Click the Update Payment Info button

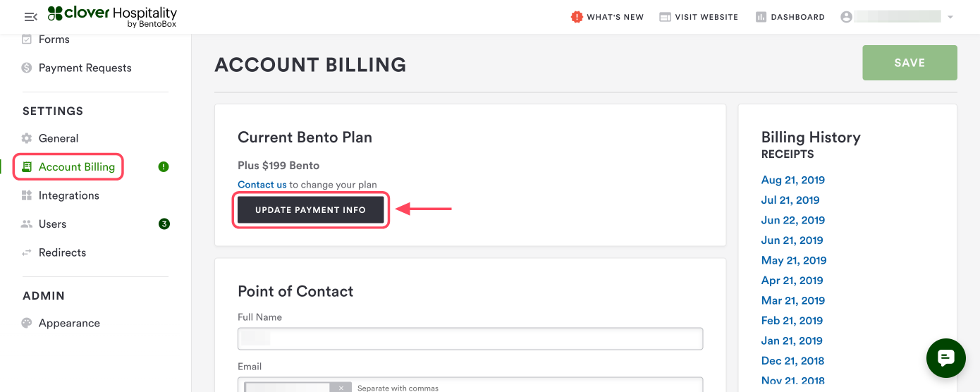(x=310, y=210)
